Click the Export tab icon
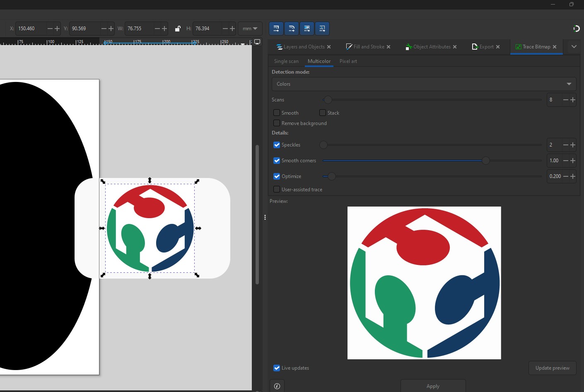Viewport: 584px width, 392px height. (x=475, y=47)
